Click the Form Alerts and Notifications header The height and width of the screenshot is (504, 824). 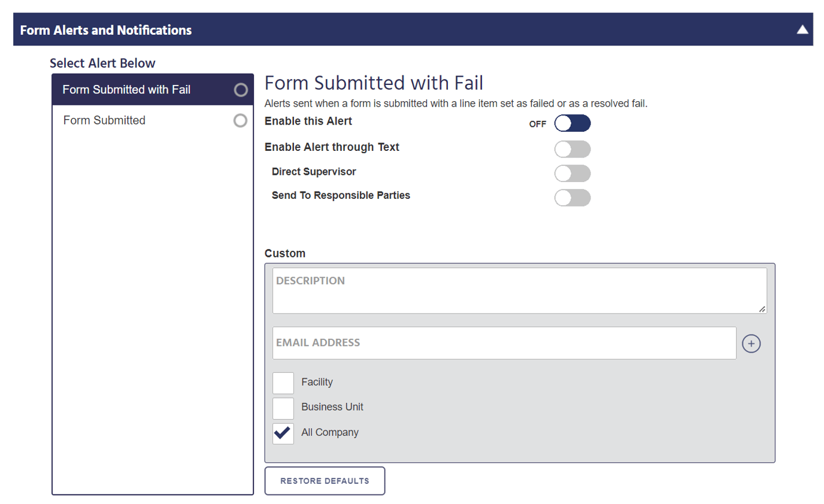click(x=106, y=29)
